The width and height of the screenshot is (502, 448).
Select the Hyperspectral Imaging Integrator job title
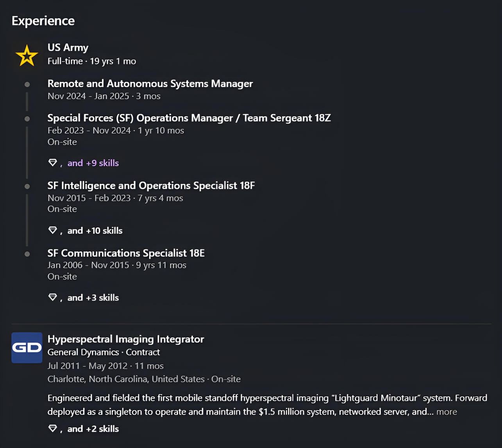pos(126,339)
